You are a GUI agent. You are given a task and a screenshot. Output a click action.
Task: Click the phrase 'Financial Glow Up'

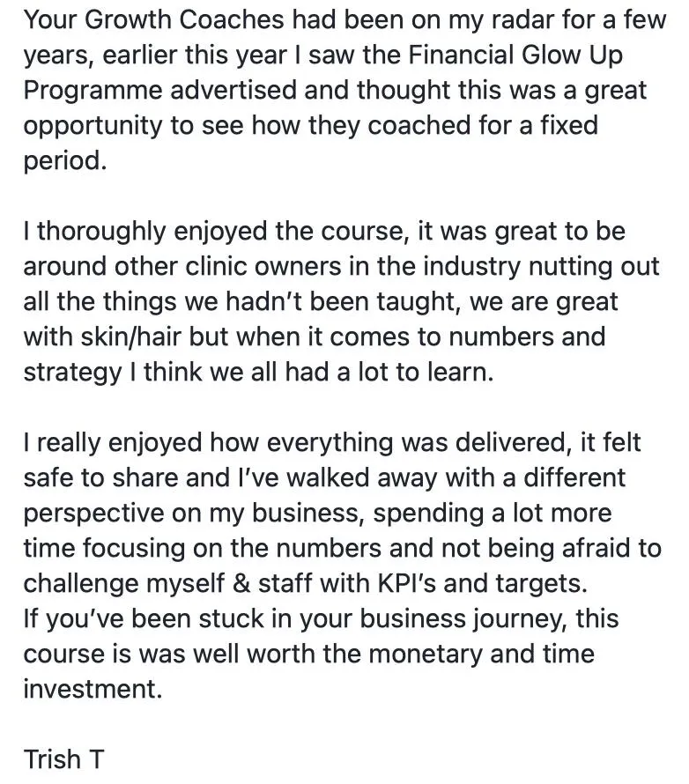coord(515,55)
